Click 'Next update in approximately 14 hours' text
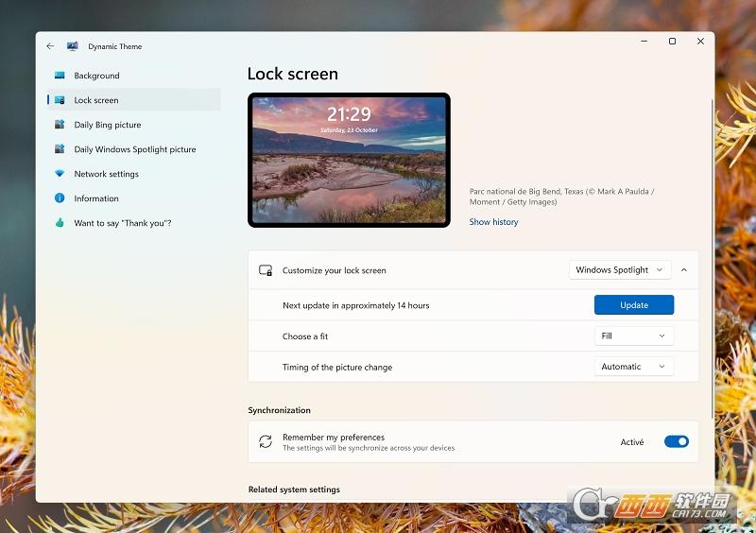This screenshot has height=533, width=756. click(x=356, y=305)
